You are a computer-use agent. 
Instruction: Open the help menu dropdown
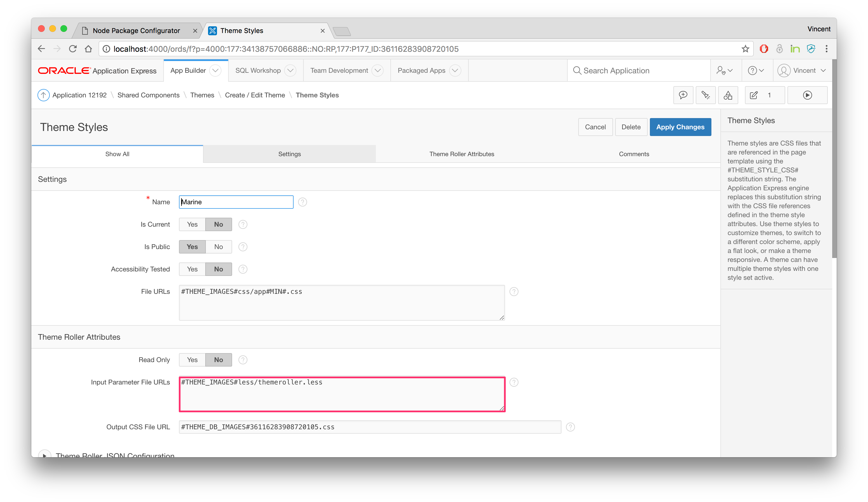tap(756, 70)
